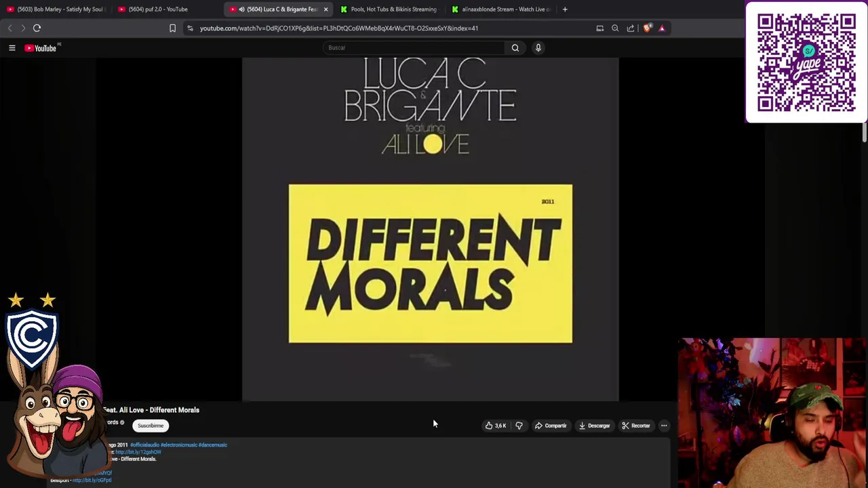The height and width of the screenshot is (488, 868).
Task: Click the Descargar download button
Action: 594,426
